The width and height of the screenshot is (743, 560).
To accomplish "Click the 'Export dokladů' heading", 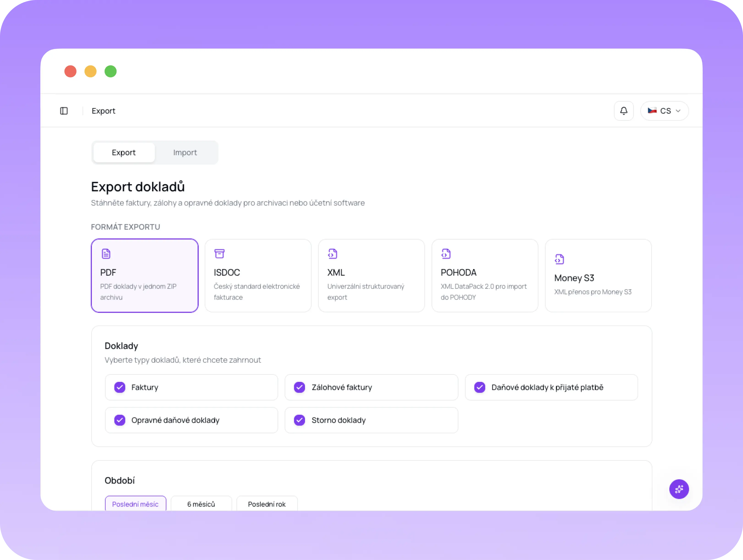I will click(138, 187).
